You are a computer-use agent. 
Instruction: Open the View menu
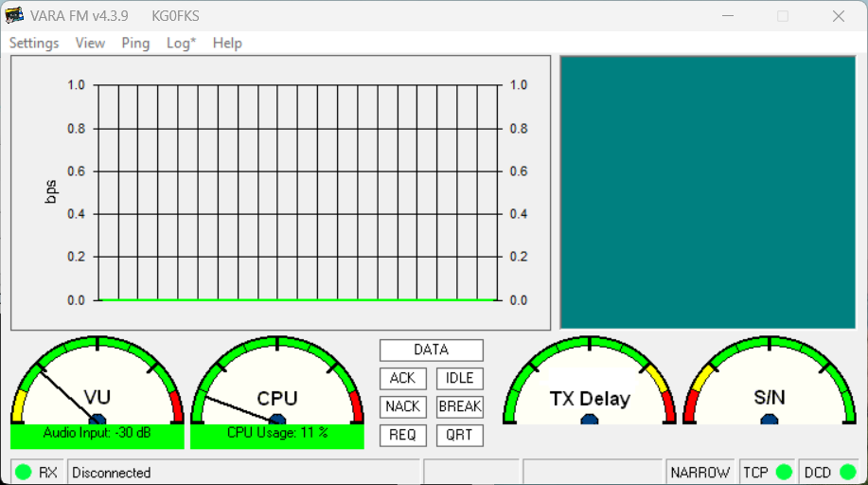coord(90,44)
